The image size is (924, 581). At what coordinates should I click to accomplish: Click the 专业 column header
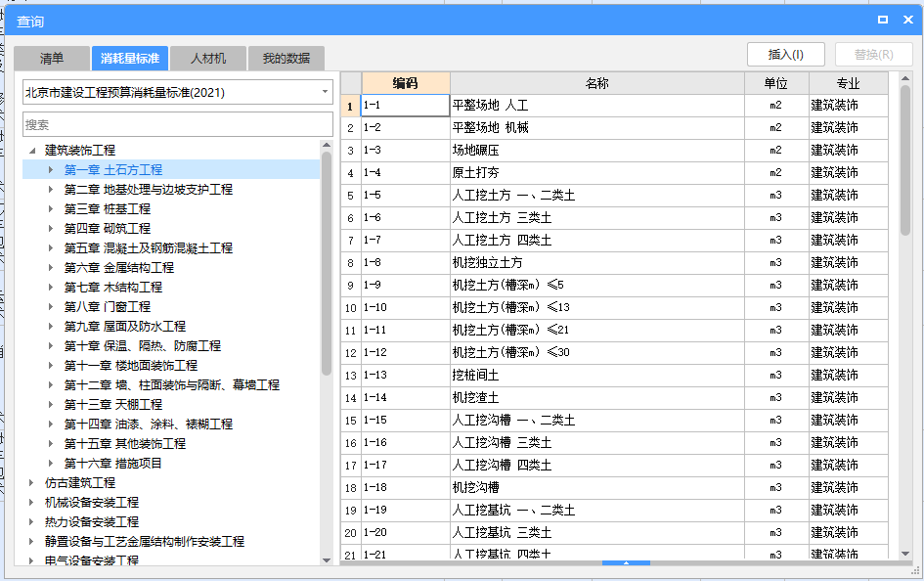(x=848, y=83)
